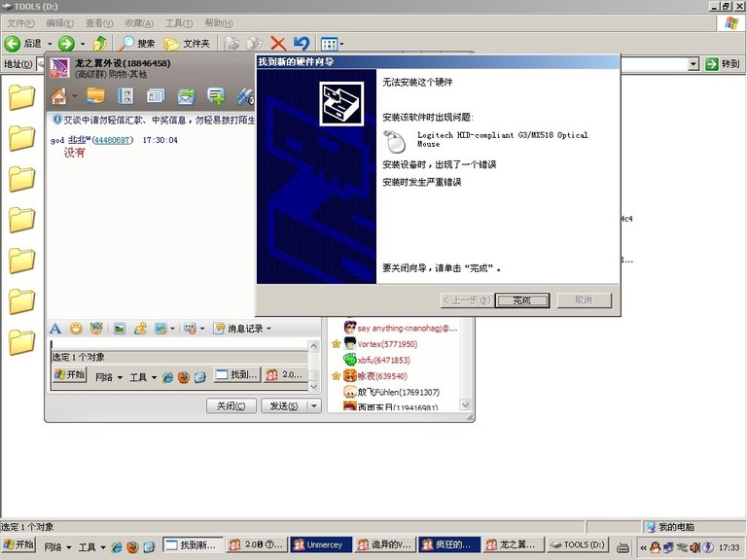The height and width of the screenshot is (560, 747).
Task: Click the Unmercey taskbar button
Action: tap(317, 545)
